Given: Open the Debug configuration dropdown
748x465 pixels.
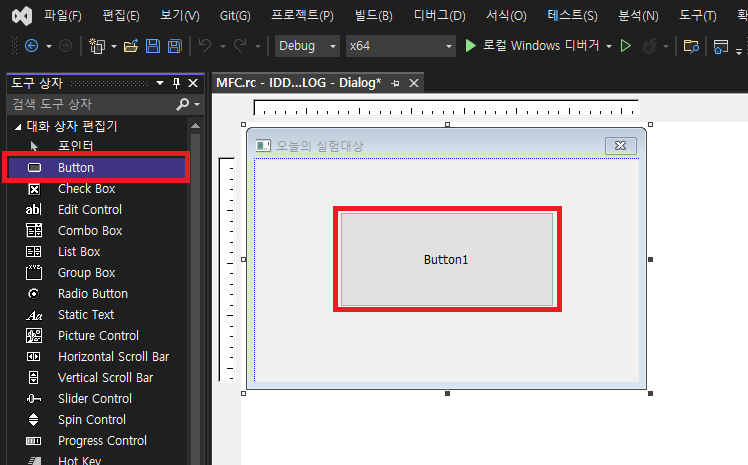Looking at the screenshot, I should pos(307,46).
